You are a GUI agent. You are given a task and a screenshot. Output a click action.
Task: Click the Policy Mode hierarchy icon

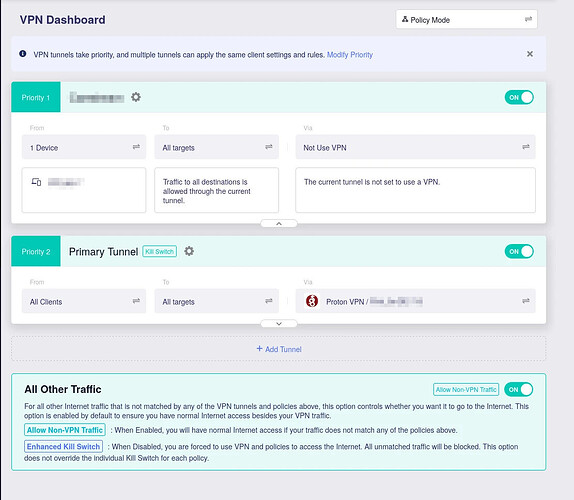405,19
